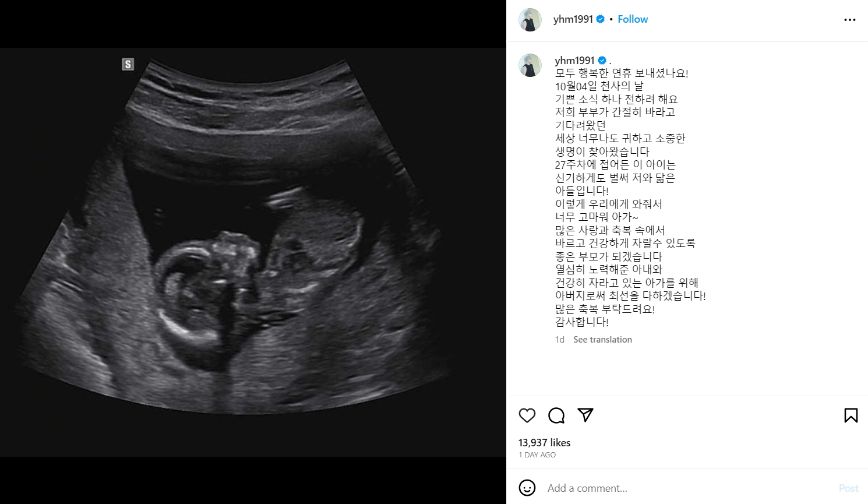The height and width of the screenshot is (504, 868).
Task: Open yhm1991 profile picture in header
Action: (x=530, y=20)
